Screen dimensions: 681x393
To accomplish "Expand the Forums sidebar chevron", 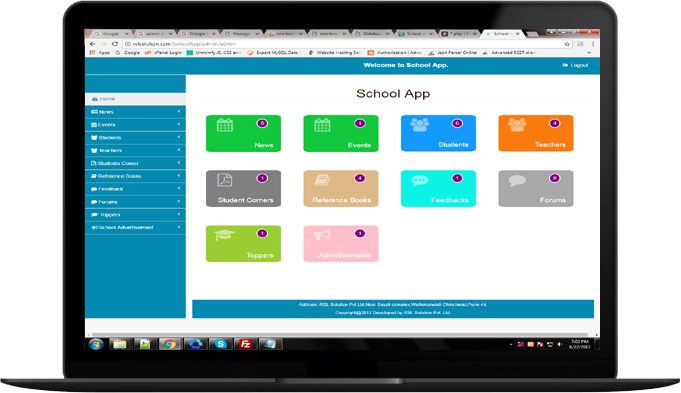I will coord(179,201).
